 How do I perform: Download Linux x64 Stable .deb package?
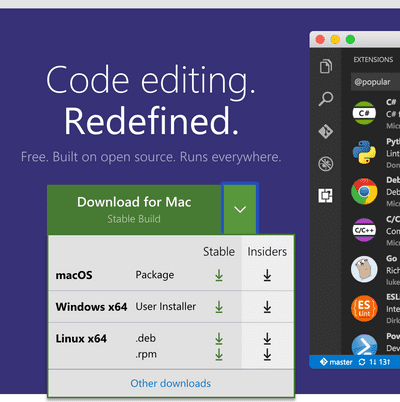point(219,339)
